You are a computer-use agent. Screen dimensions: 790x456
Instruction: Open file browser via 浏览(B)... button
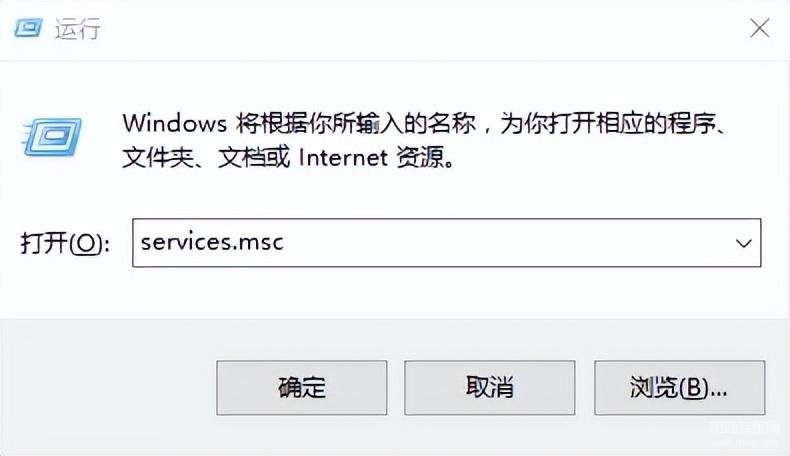pos(680,387)
